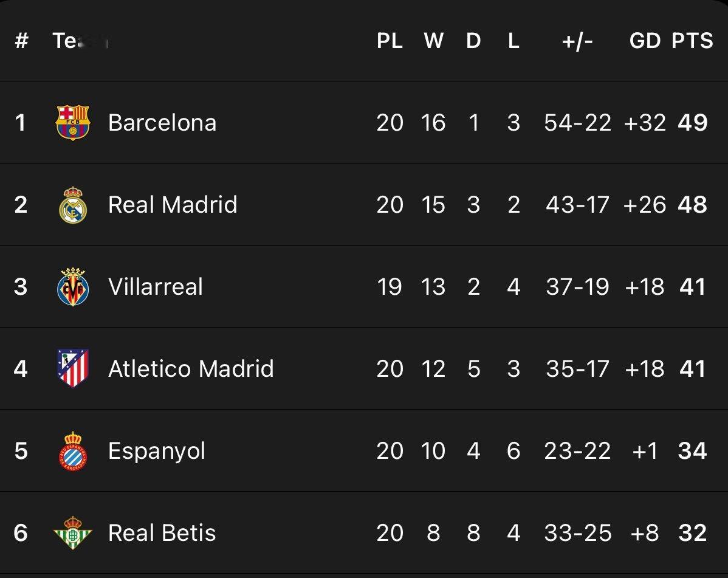The image size is (728, 578).
Task: Click Barcelona's 49 points value
Action: [x=692, y=123]
